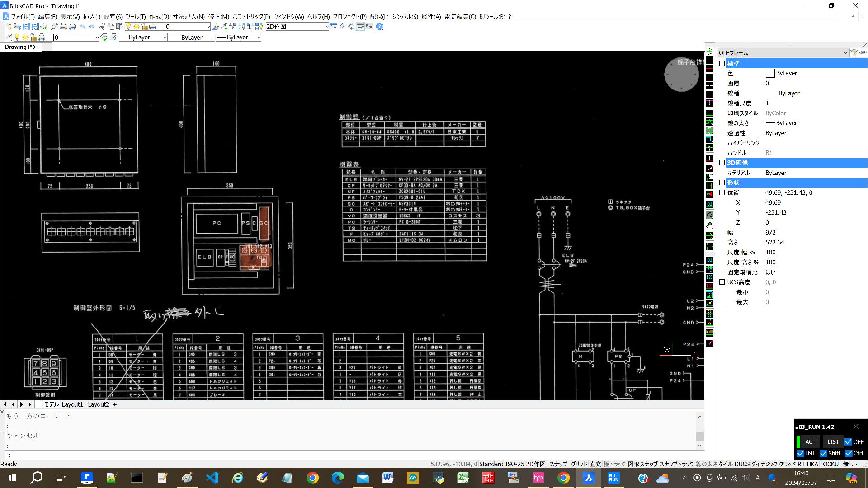Screen dimensions: 868x488
Task: Click the Paste clipboard icon
Action: coord(119,27)
